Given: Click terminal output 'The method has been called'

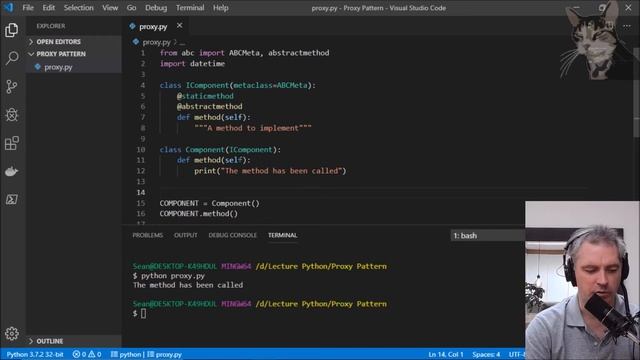Looking at the screenshot, I should [x=188, y=285].
